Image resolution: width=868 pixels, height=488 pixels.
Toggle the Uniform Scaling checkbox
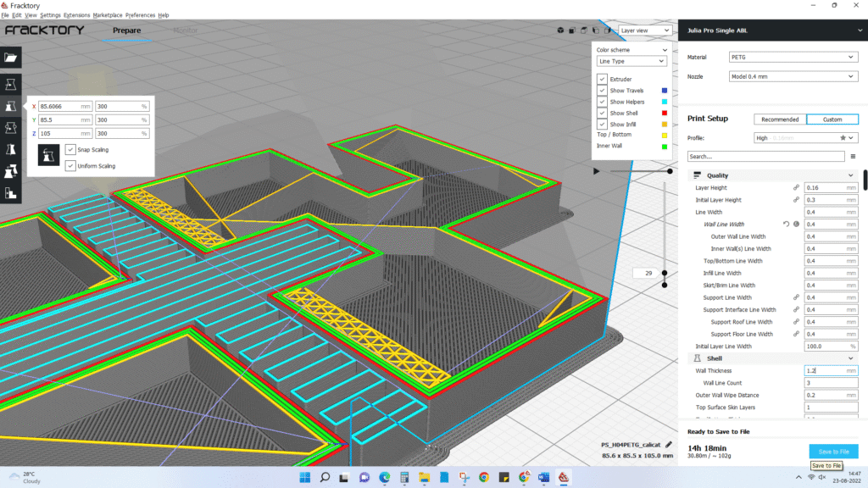pyautogui.click(x=70, y=166)
